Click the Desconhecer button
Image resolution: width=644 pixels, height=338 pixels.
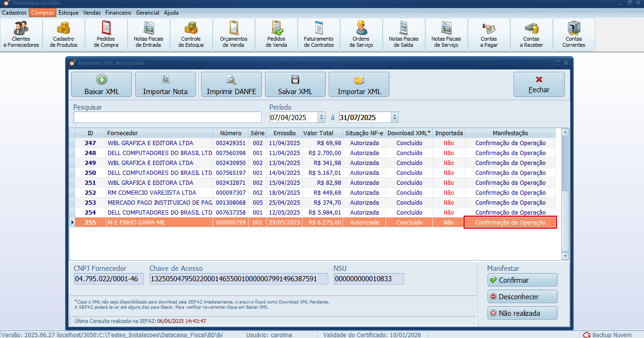pos(522,296)
